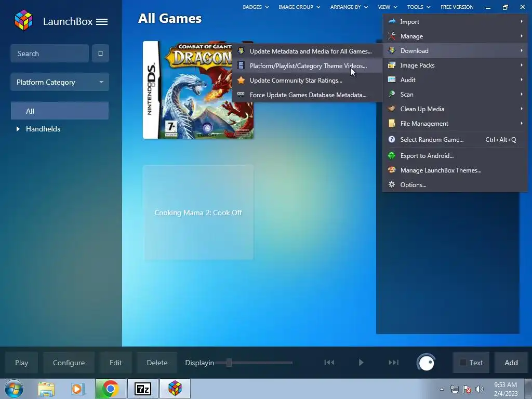Click the Import arrow icon
Image resolution: width=532 pixels, height=399 pixels.
tap(392, 21)
